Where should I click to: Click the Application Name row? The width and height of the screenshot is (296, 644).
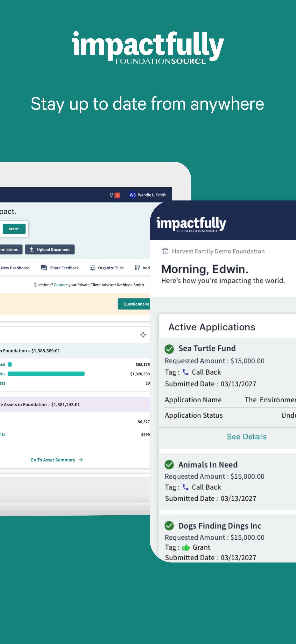pyautogui.click(x=230, y=400)
